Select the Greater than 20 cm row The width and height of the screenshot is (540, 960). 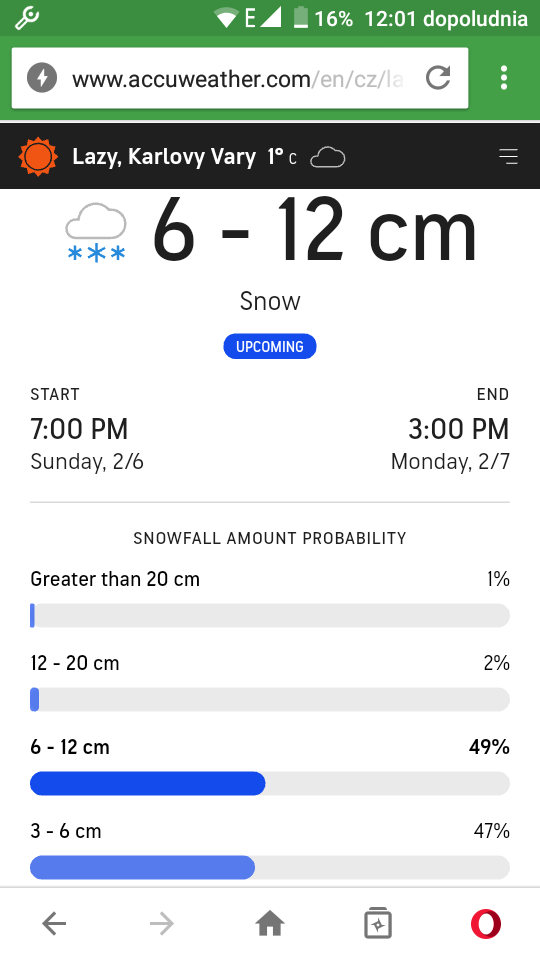tap(270, 602)
